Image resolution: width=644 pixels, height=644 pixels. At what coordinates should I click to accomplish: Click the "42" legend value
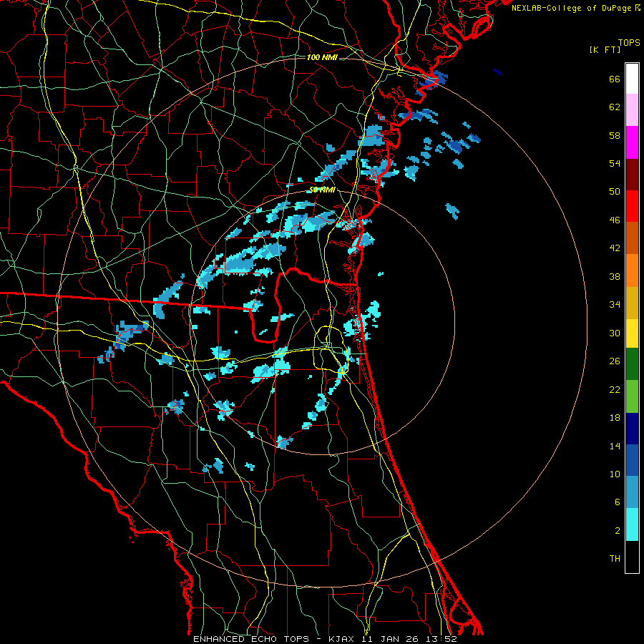[615, 248]
